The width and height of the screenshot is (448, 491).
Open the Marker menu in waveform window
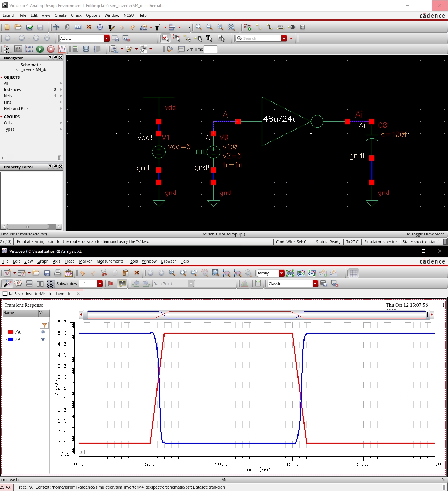85,261
